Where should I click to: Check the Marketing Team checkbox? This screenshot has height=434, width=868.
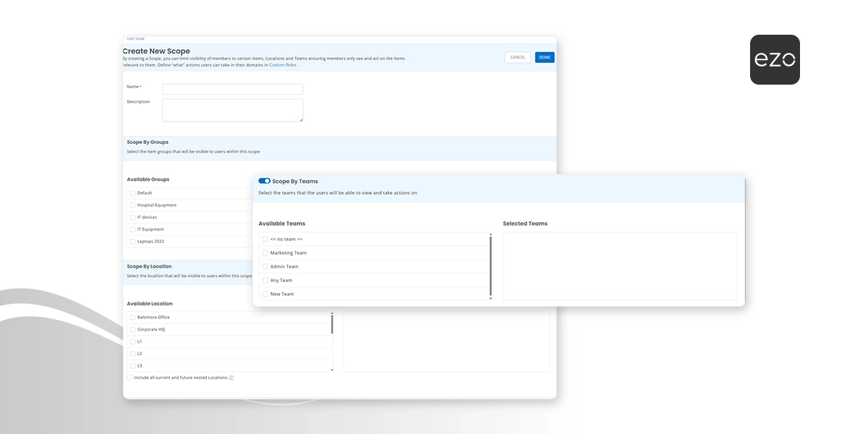pyautogui.click(x=265, y=252)
